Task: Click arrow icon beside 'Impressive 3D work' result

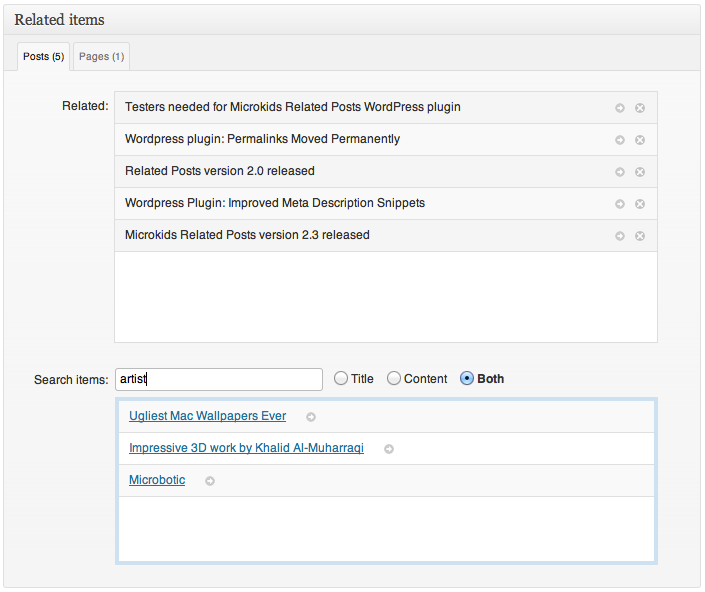Action: pos(389,449)
